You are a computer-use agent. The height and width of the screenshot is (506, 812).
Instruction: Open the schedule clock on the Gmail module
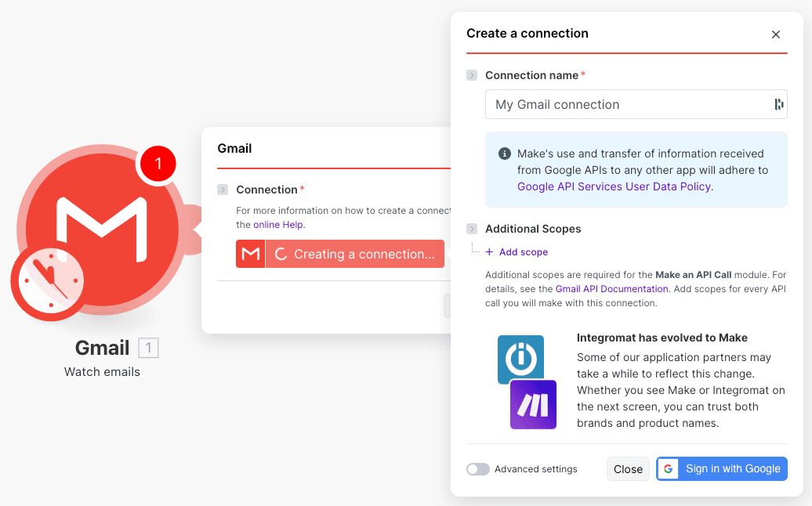tap(49, 282)
